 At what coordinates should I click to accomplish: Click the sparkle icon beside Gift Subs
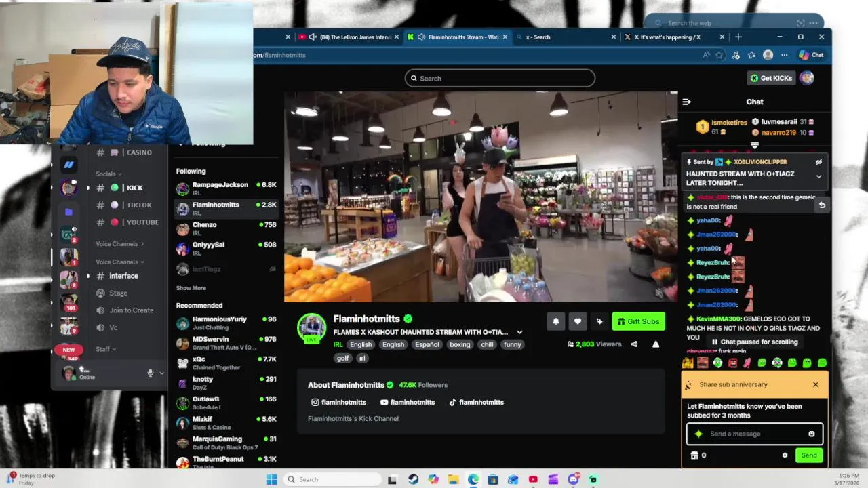599,321
